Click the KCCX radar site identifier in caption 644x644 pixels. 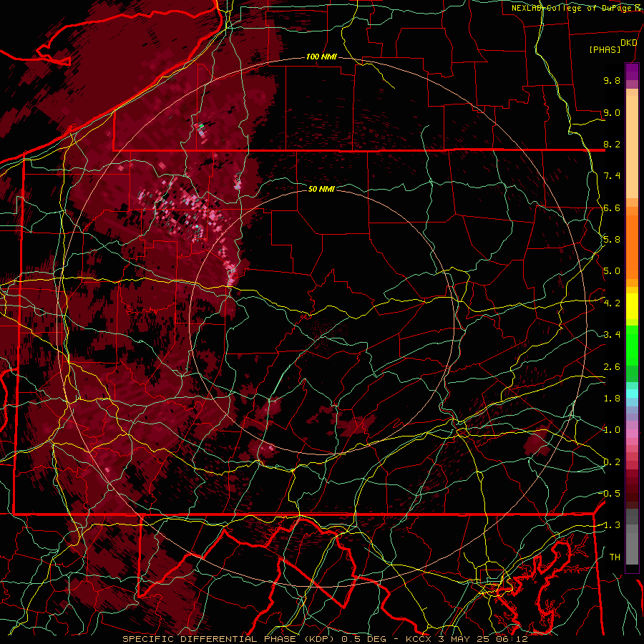click(x=419, y=639)
